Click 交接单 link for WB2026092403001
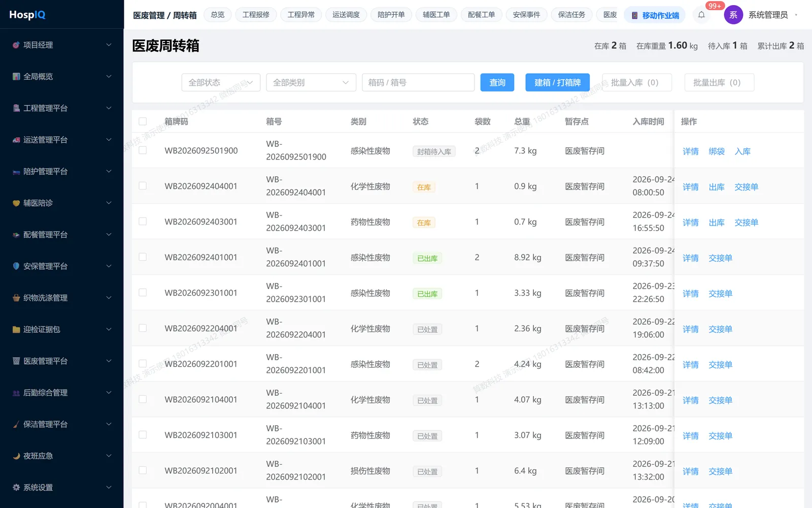Image resolution: width=812 pixels, height=508 pixels. 747,223
